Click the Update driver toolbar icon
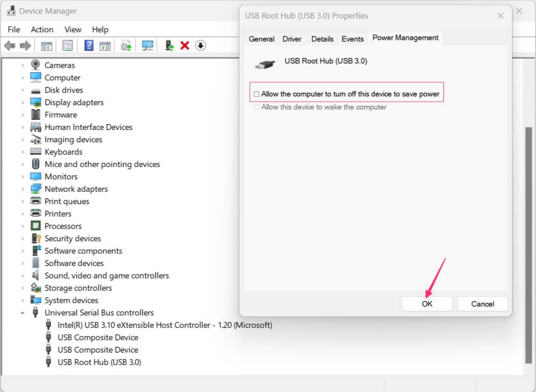This screenshot has height=392, width=536. (126, 46)
